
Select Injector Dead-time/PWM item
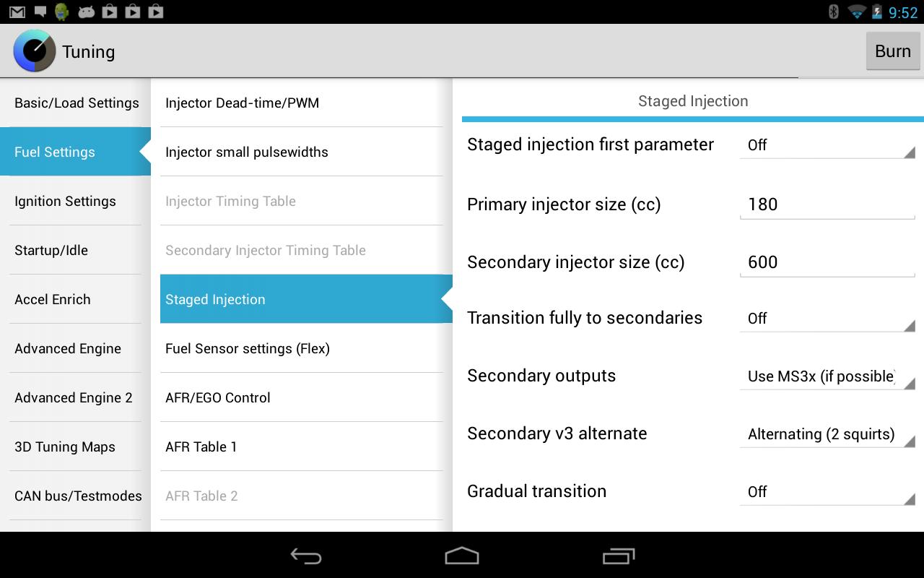301,103
